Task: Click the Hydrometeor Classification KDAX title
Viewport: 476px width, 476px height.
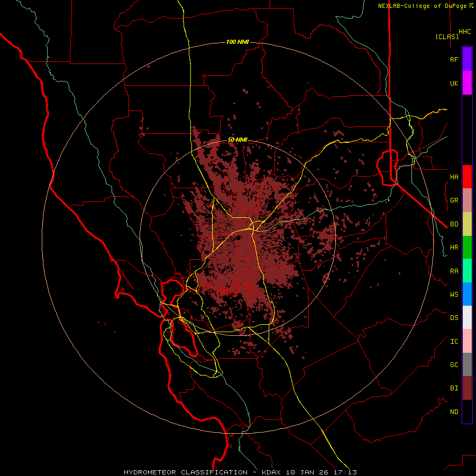Action: pos(240,472)
